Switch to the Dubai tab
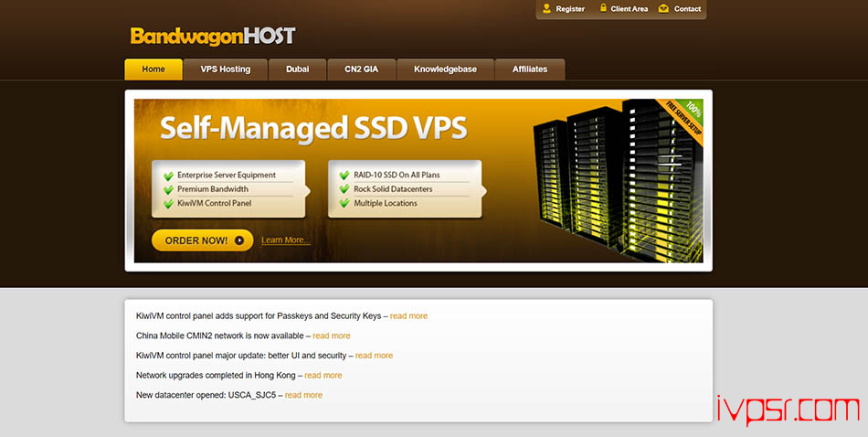868x437 pixels. point(297,69)
